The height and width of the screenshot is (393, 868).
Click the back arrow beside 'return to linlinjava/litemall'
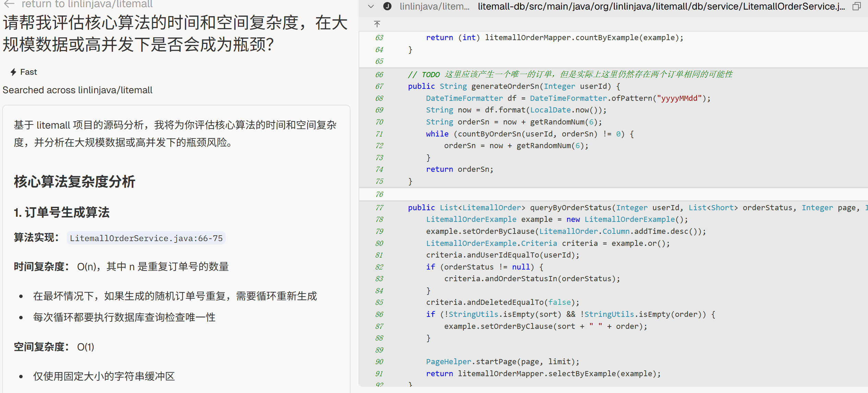pyautogui.click(x=9, y=4)
